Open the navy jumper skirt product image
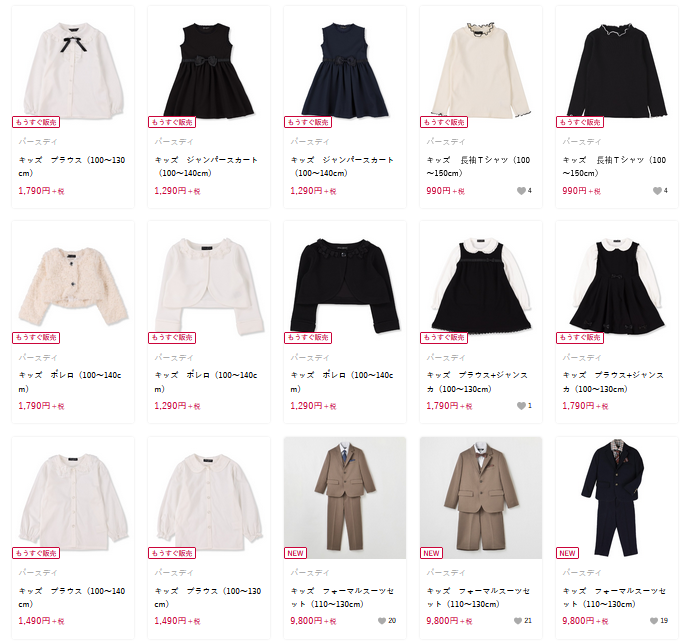This screenshot has width=687, height=644. pos(345,68)
